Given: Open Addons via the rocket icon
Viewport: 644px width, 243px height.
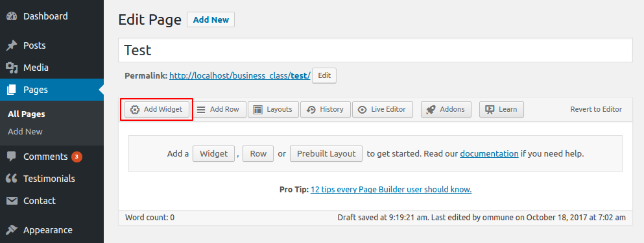Looking at the screenshot, I should click(431, 109).
